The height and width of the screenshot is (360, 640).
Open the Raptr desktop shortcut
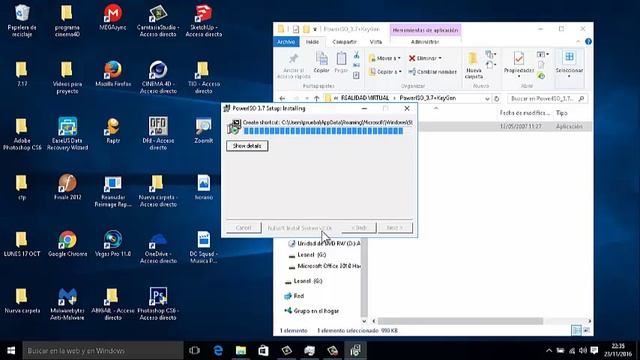tap(113, 131)
